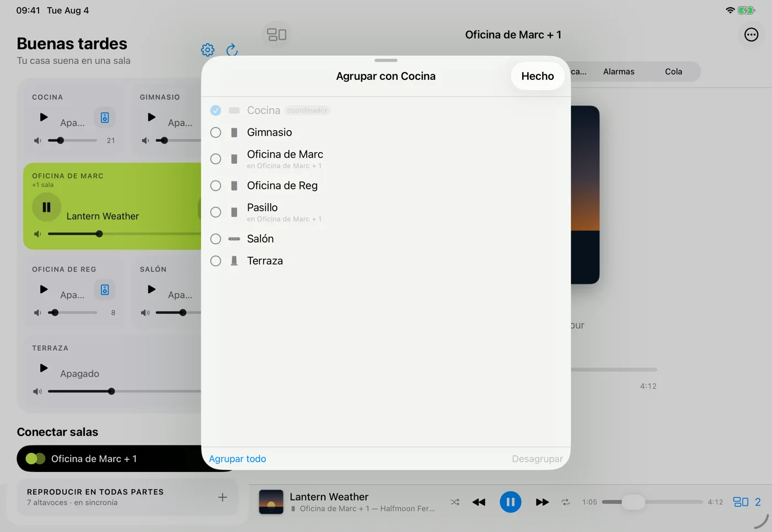
Task: Toggle repeat in the player bar
Action: click(x=566, y=502)
